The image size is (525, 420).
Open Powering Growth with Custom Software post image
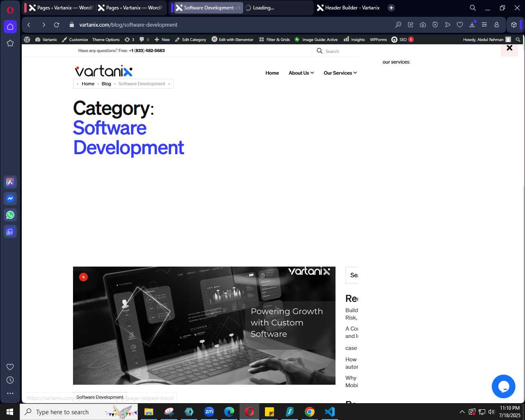tap(204, 326)
